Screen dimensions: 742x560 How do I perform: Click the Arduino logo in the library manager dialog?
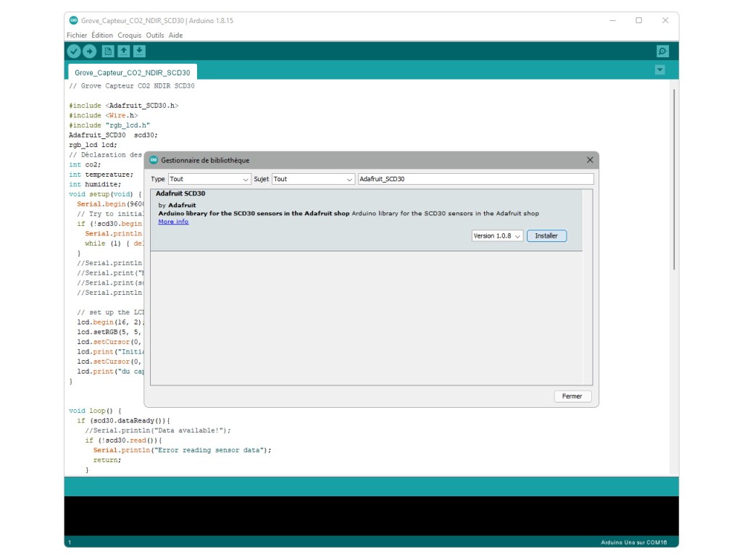[154, 160]
